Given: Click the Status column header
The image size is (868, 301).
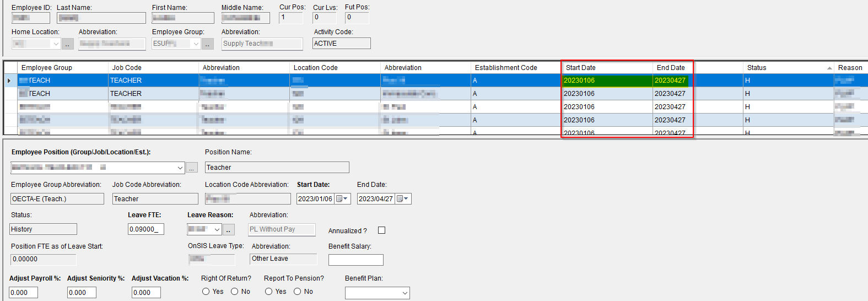Looking at the screenshot, I should coord(789,68).
